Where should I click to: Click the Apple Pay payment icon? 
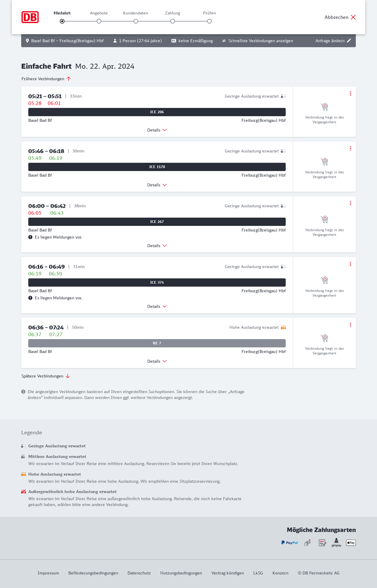[351, 543]
